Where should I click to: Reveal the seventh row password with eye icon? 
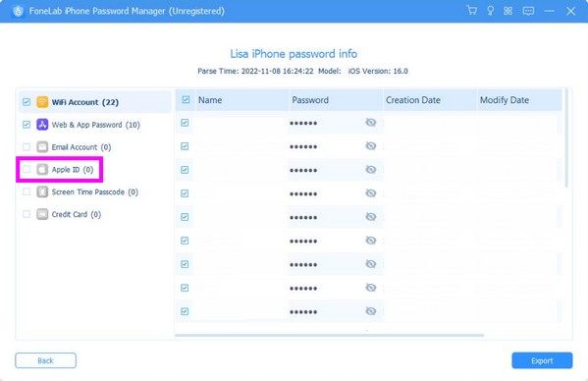point(370,264)
